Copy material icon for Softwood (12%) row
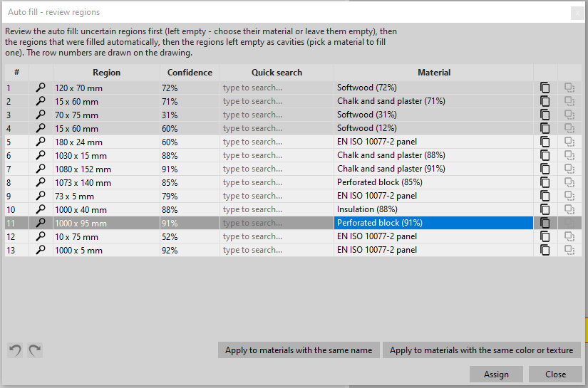The width and height of the screenshot is (588, 388). point(545,128)
